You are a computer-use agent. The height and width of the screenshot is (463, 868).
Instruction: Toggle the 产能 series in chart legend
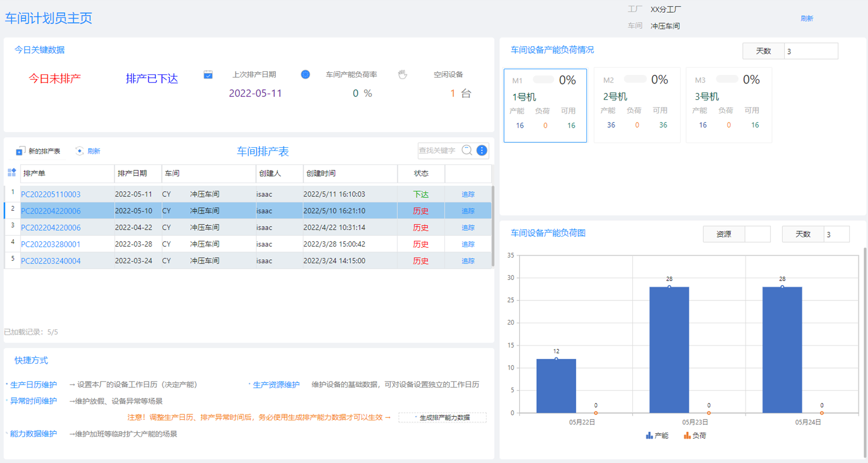657,435
